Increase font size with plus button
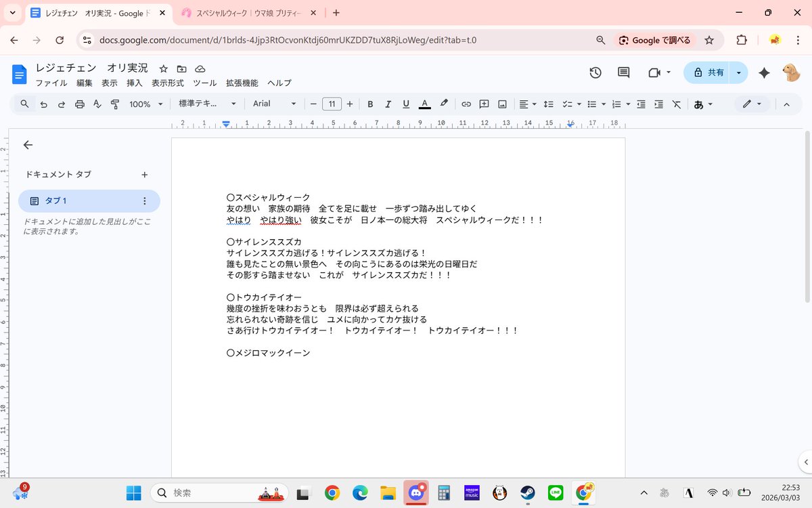This screenshot has width=812, height=508. coord(350,104)
